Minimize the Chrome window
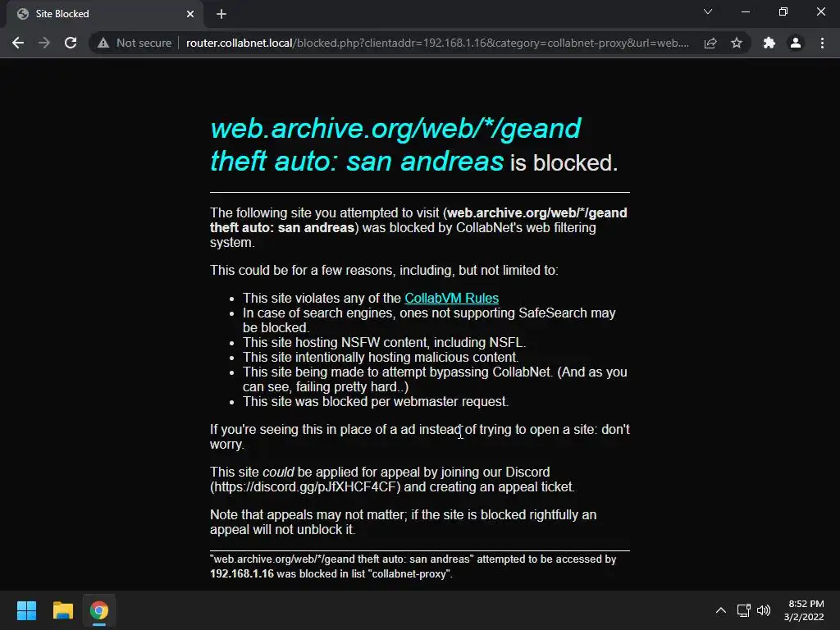840x630 pixels. coord(745,11)
